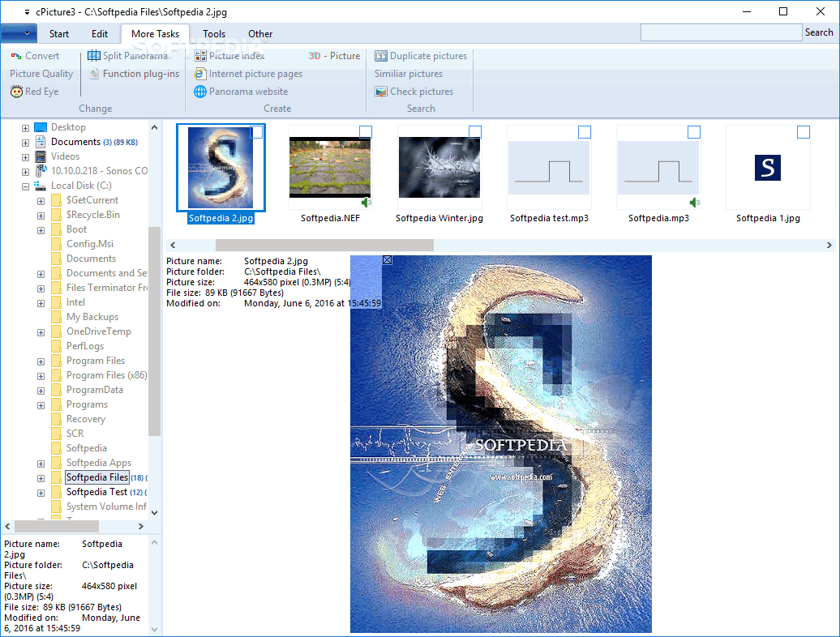Viewport: 840px width, 637px height.
Task: Click the folder tree vertical scrollbar thumb
Action: coord(154,331)
